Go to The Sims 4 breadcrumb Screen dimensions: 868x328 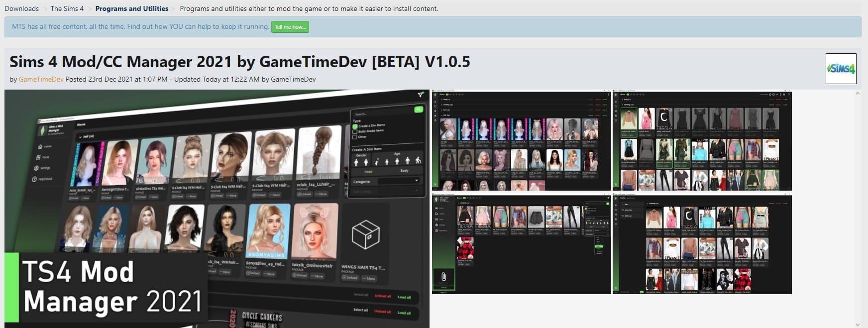click(x=67, y=8)
